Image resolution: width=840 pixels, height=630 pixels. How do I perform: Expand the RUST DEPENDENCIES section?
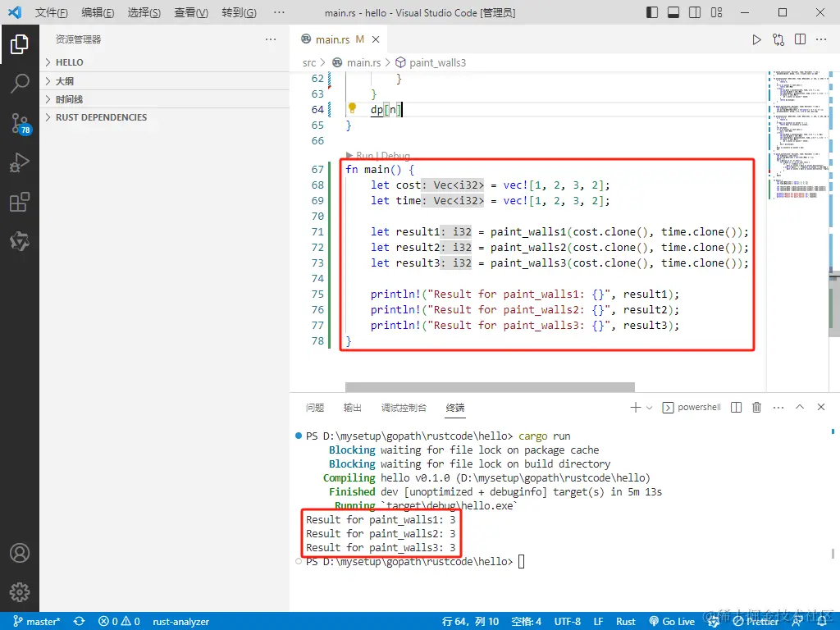tap(164, 117)
